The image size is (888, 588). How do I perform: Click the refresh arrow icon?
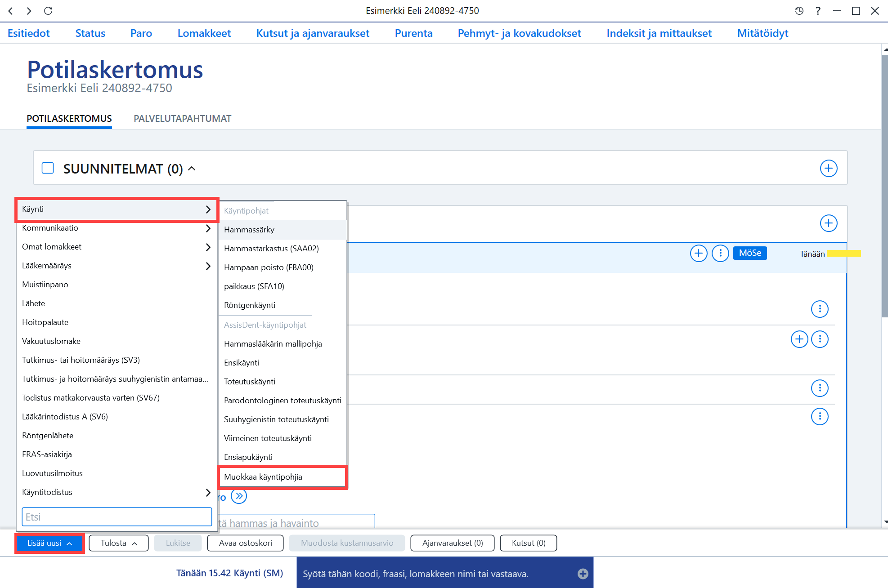click(48, 11)
